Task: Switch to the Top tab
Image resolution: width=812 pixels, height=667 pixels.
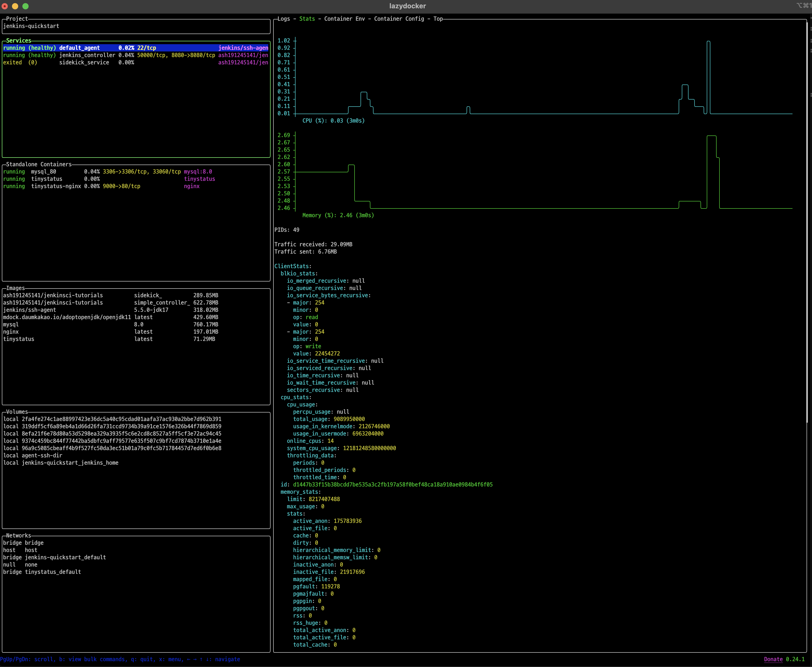Action: [x=438, y=19]
